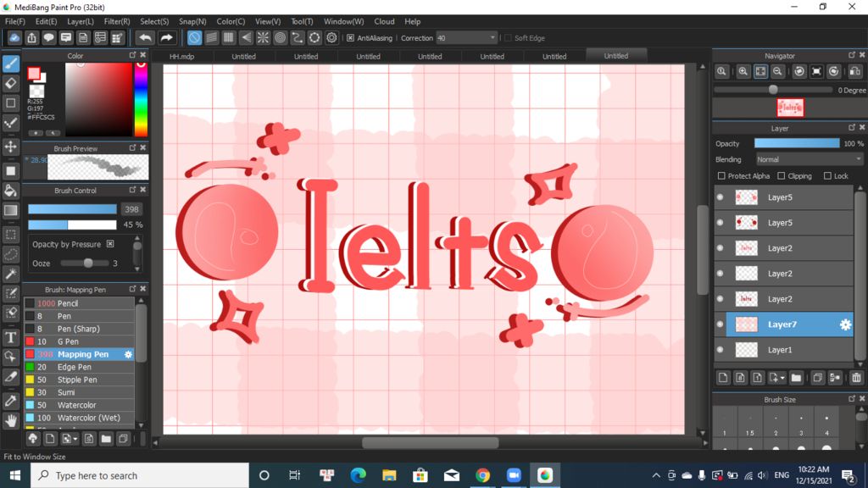Viewport: 868px width, 488px height.
Task: Select the Text tool
Action: (11, 337)
